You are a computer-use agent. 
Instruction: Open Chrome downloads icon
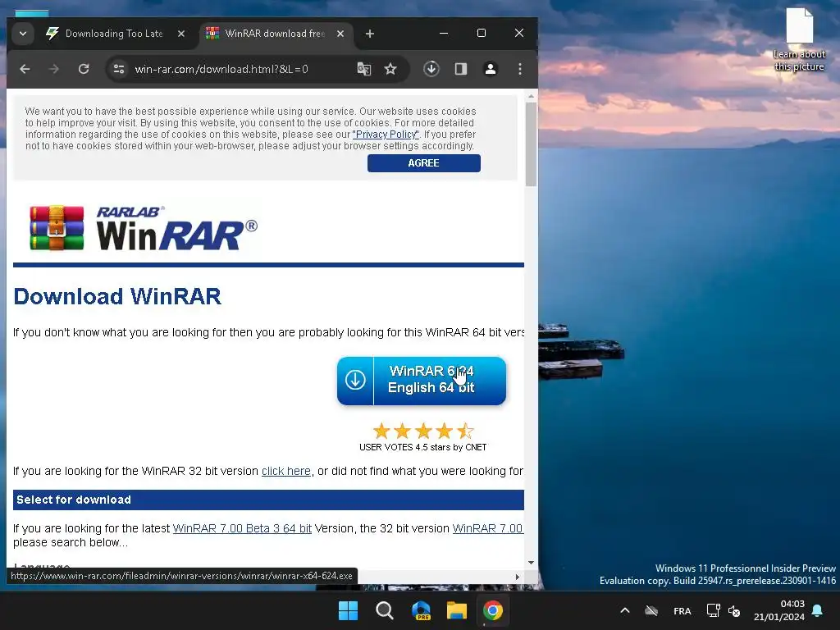pyautogui.click(x=431, y=69)
